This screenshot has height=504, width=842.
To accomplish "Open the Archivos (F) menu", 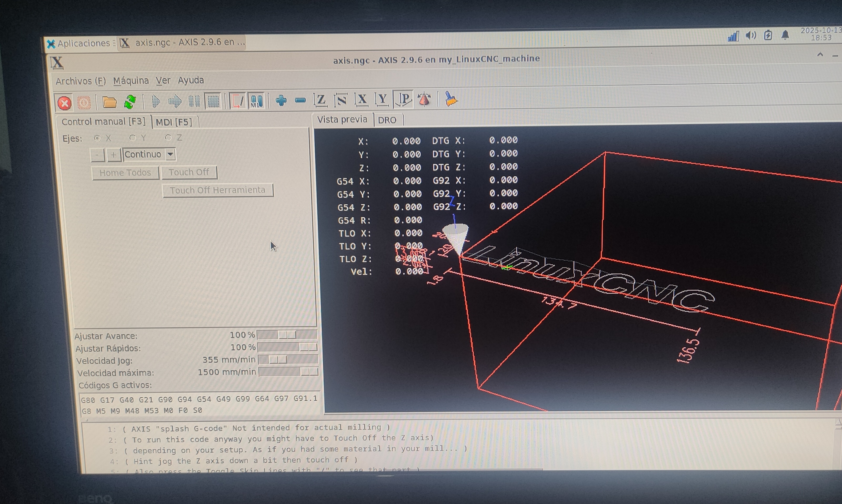I will click(x=81, y=81).
